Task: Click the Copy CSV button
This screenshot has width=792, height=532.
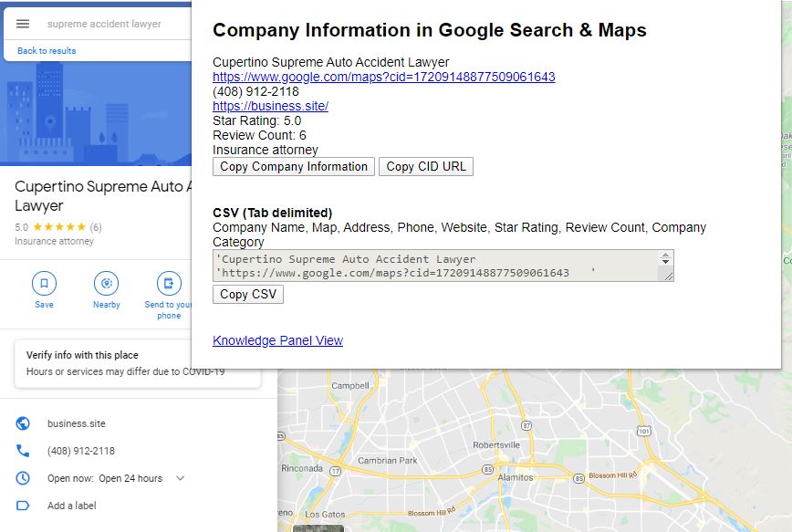Action: tap(248, 294)
